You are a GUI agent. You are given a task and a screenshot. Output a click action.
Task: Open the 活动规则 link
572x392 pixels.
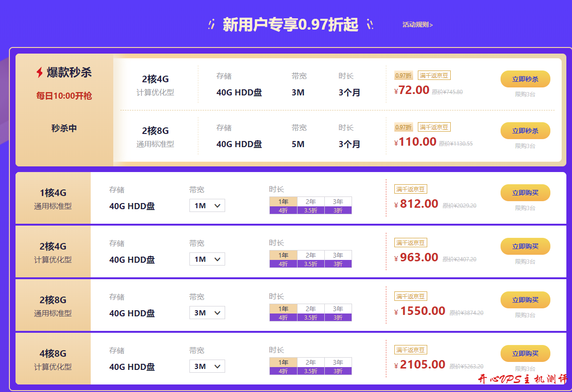tap(417, 25)
